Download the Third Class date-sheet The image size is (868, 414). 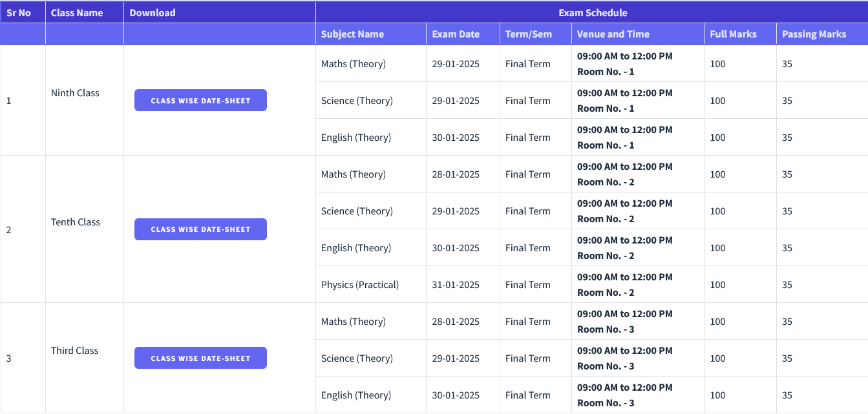click(x=200, y=358)
